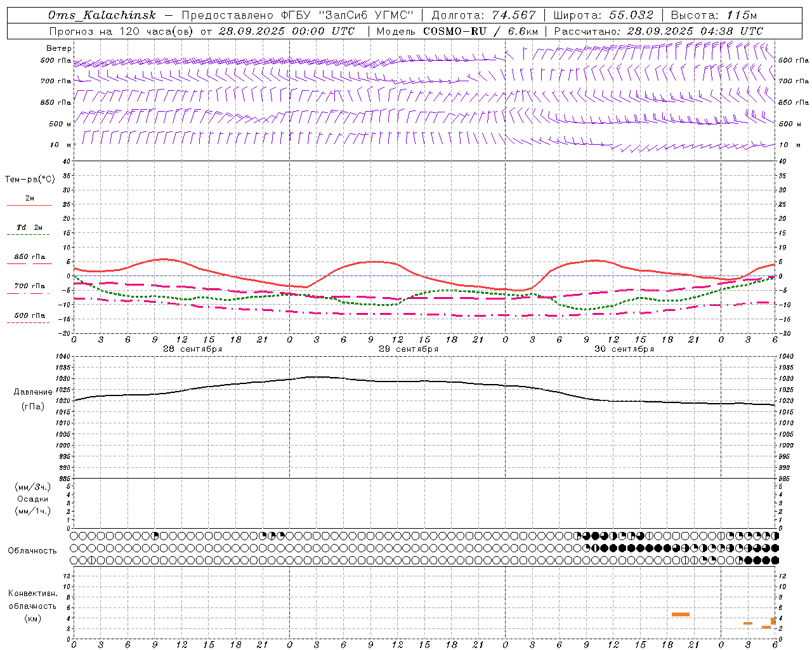
Task: Click the Облачность cloud cover label
Action: (32, 550)
